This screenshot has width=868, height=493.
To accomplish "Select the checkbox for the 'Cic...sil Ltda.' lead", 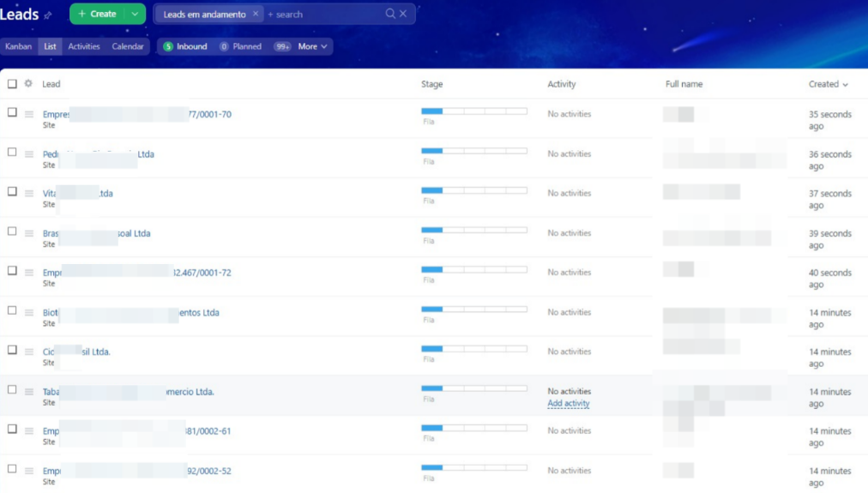I will (12, 350).
